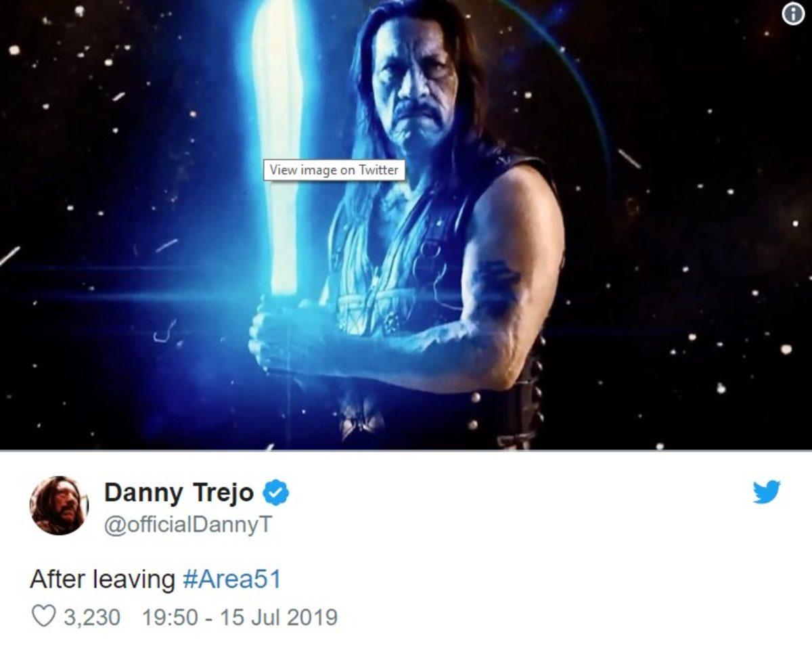The height and width of the screenshot is (645, 812).
Task: Open the @officialDannyT handle link
Action: 187,524
